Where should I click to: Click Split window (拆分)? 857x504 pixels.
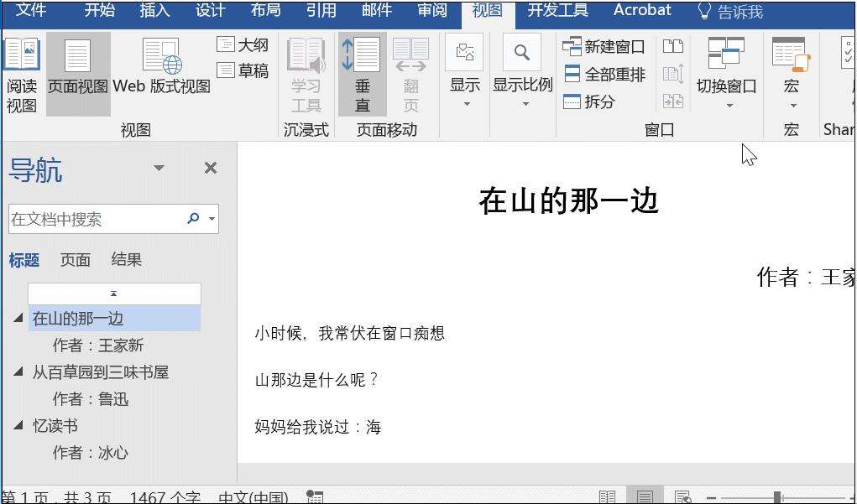(x=589, y=101)
